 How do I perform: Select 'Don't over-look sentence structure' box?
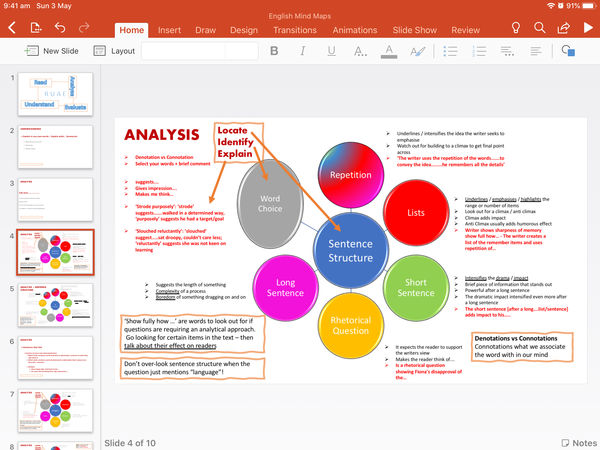(x=192, y=368)
